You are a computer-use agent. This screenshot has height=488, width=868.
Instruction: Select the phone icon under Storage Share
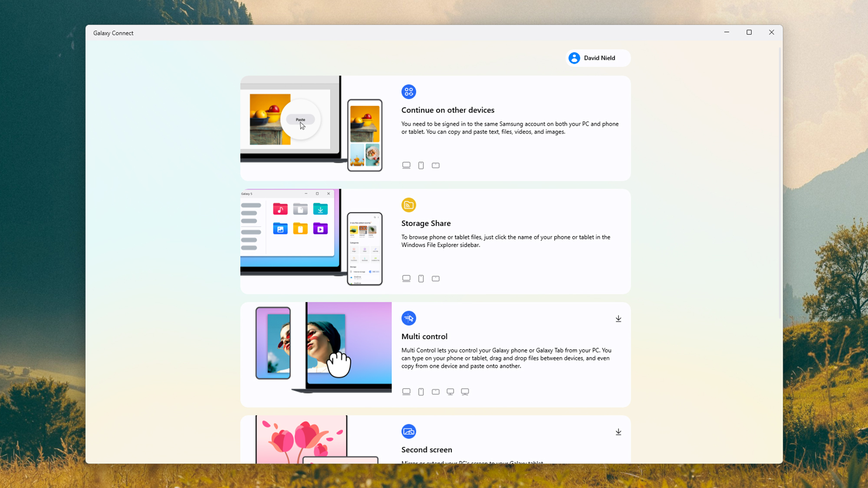(x=421, y=278)
